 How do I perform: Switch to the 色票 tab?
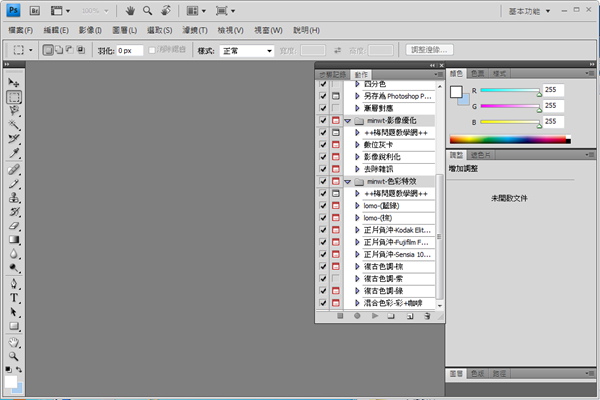(x=478, y=74)
